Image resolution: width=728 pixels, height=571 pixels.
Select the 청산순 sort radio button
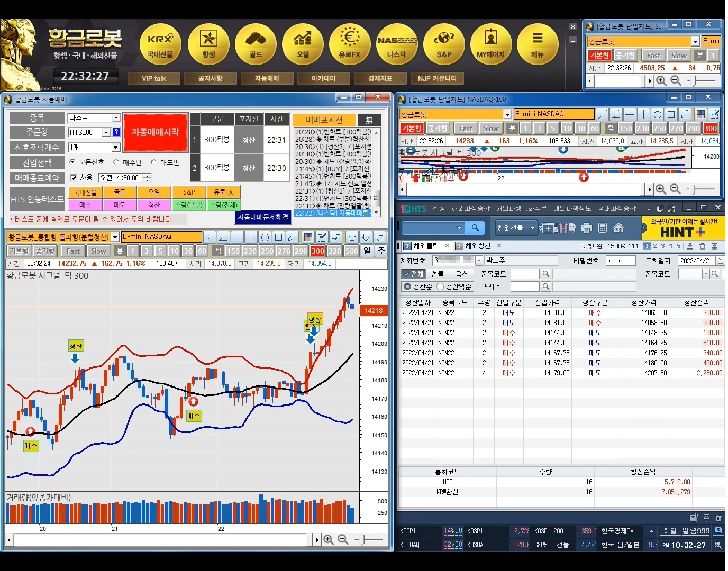[407, 287]
